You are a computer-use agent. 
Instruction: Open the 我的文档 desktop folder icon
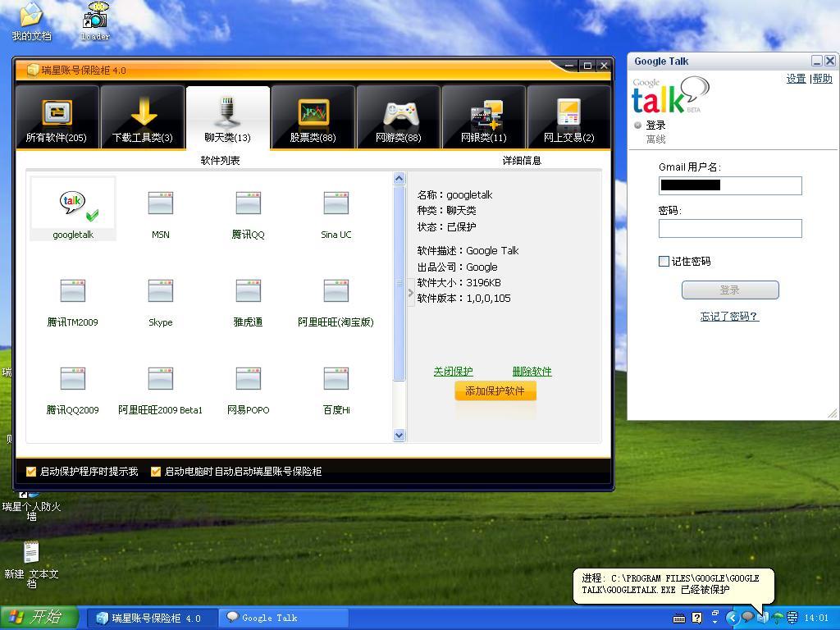32,21
